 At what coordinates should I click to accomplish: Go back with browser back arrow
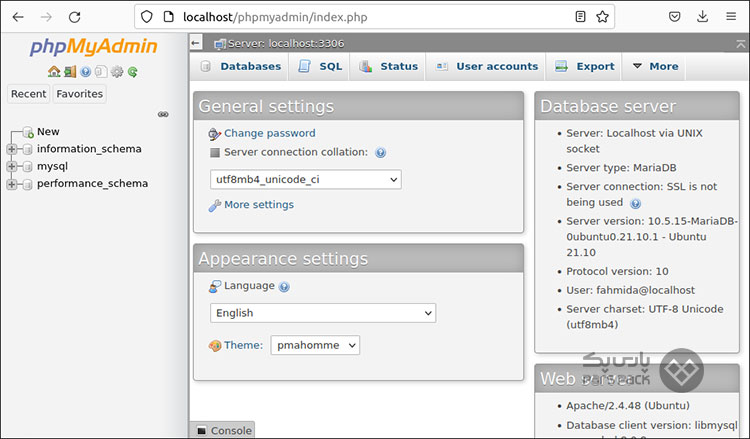(x=18, y=17)
